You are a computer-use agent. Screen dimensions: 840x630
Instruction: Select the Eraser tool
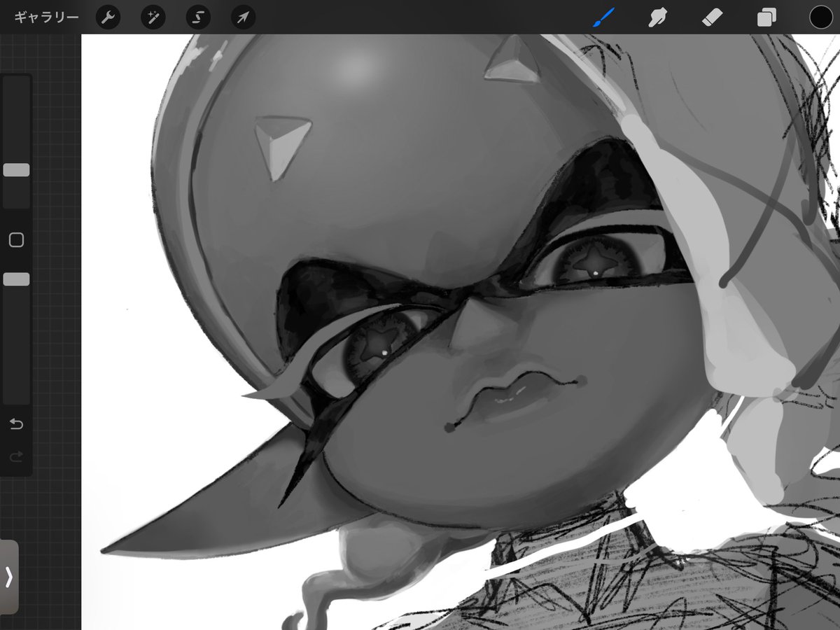[x=712, y=17]
